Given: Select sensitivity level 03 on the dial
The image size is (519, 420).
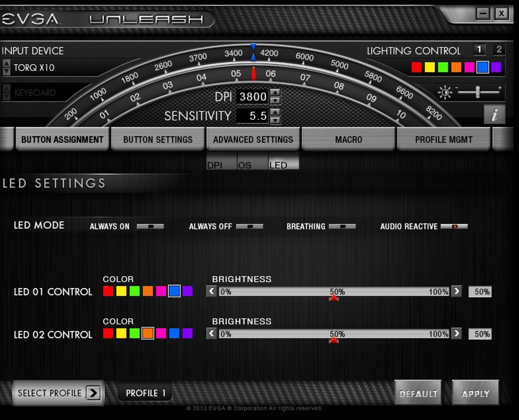Looking at the screenshot, I should (x=168, y=85).
